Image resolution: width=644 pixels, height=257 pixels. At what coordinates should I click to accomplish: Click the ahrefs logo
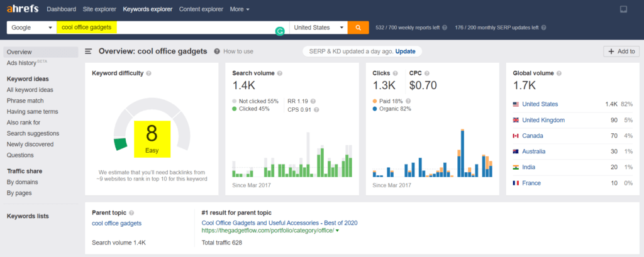[x=24, y=9]
